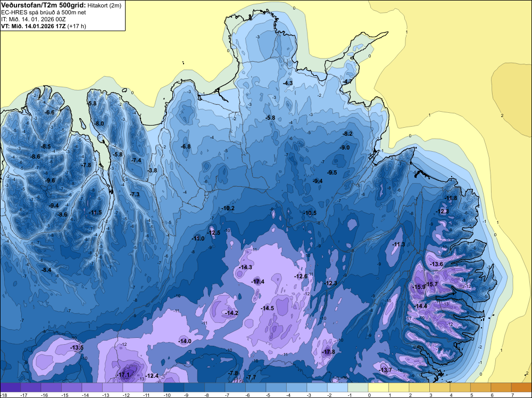Click the -4.3 temperature value on map
Screen dimensions: 532x398
click(x=288, y=83)
